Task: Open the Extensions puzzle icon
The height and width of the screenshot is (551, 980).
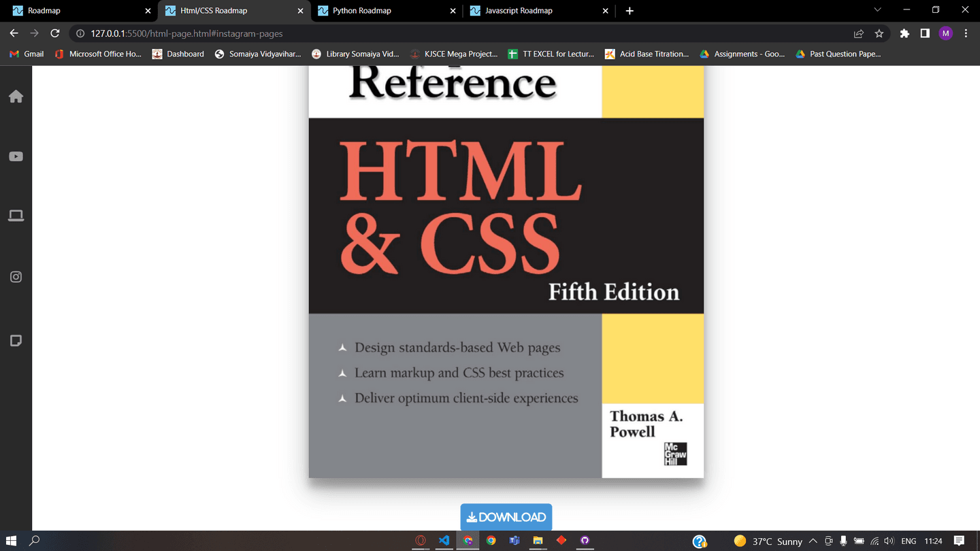Action: pos(904,33)
